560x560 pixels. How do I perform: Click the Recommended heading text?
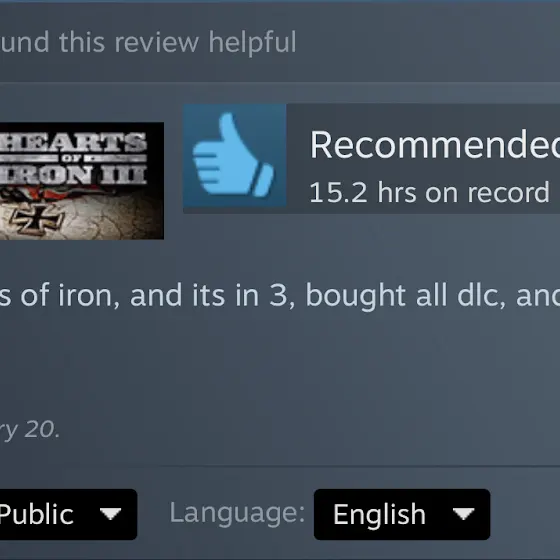point(435,145)
